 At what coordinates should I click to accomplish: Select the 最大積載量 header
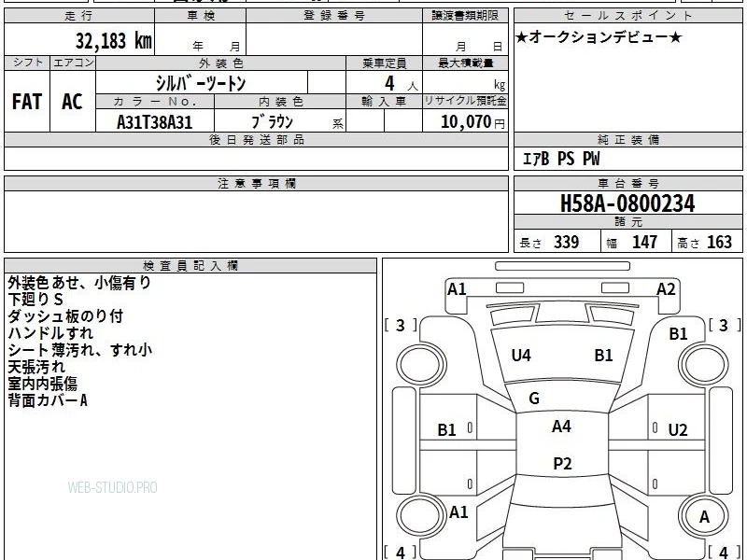pos(465,63)
